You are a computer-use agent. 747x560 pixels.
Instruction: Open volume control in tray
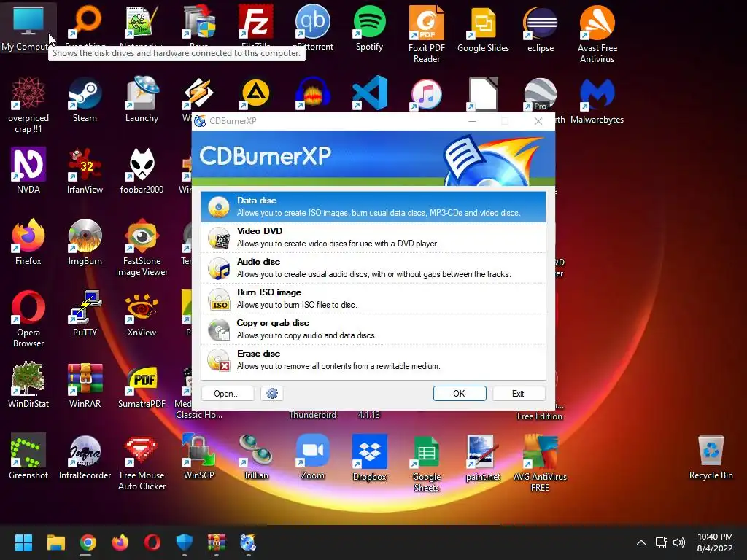pos(679,542)
